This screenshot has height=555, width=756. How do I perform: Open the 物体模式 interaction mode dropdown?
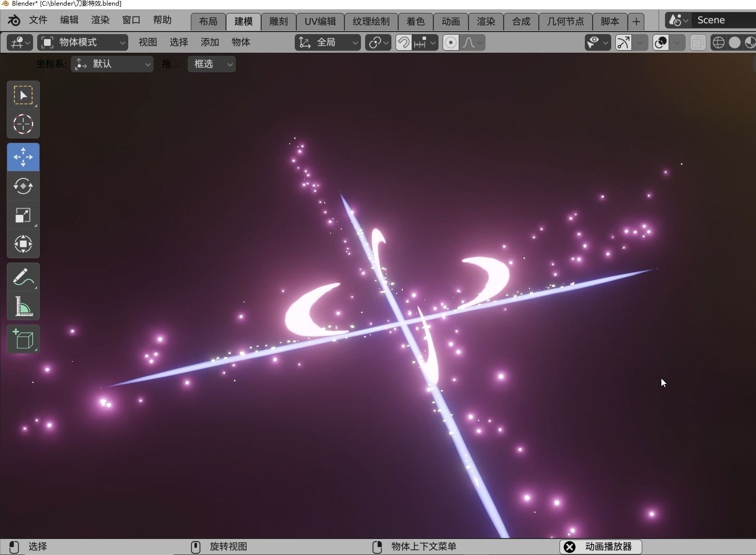82,42
